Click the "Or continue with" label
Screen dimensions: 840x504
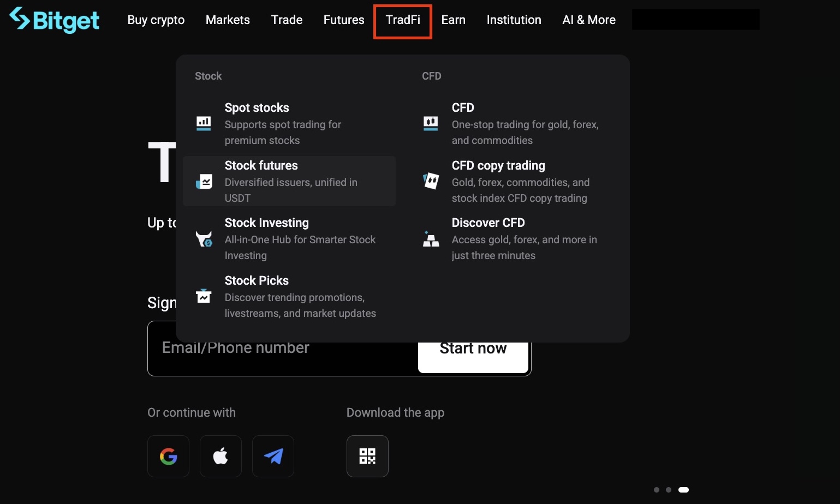point(192,412)
